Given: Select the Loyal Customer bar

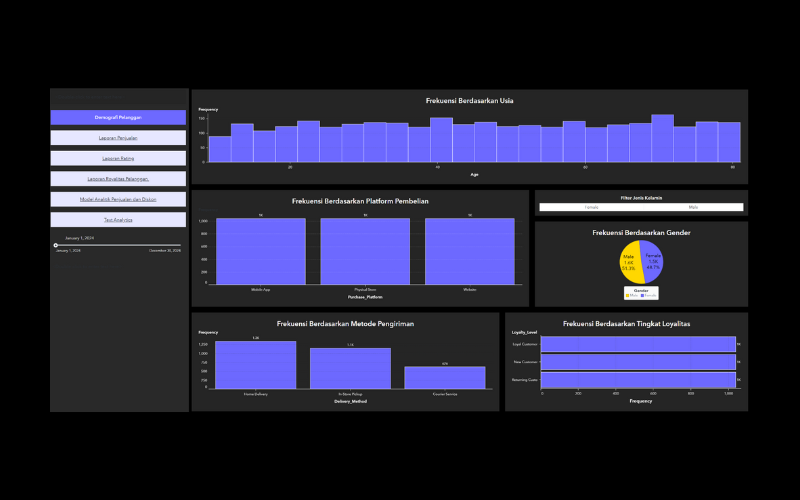Looking at the screenshot, I should tap(638, 344).
